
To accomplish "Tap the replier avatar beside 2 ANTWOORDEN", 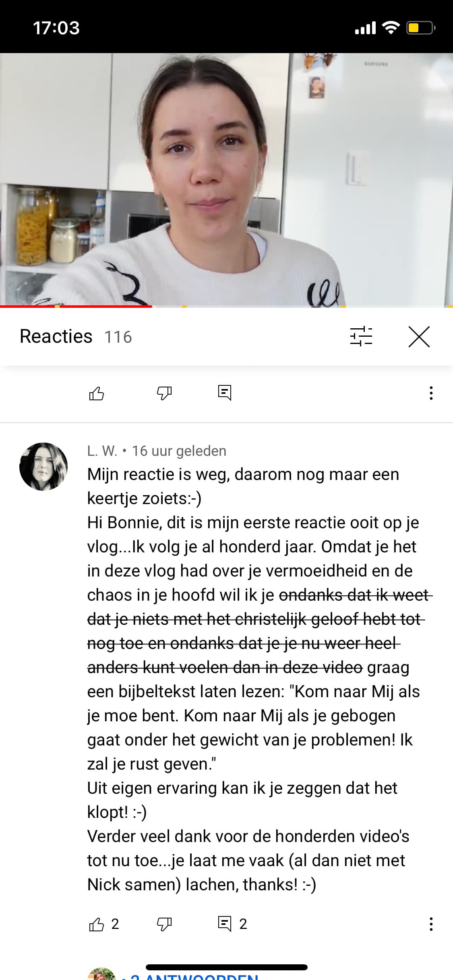I will pyautogui.click(x=101, y=974).
